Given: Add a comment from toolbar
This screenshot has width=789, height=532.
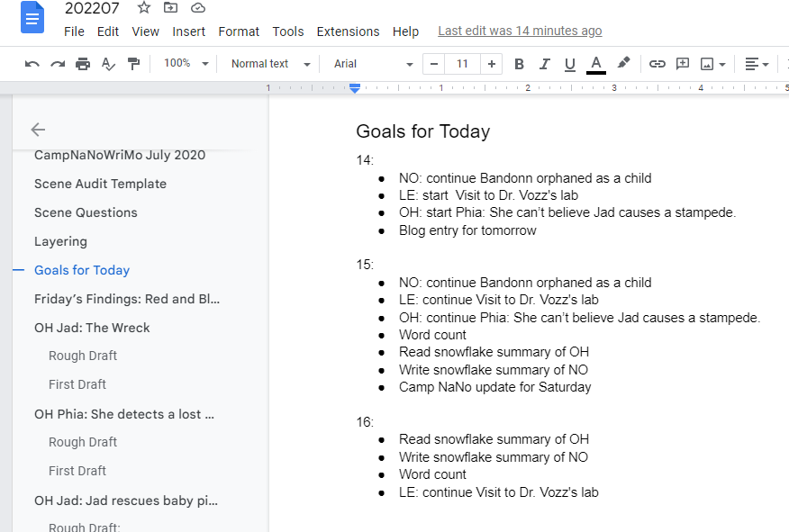Looking at the screenshot, I should (x=683, y=64).
